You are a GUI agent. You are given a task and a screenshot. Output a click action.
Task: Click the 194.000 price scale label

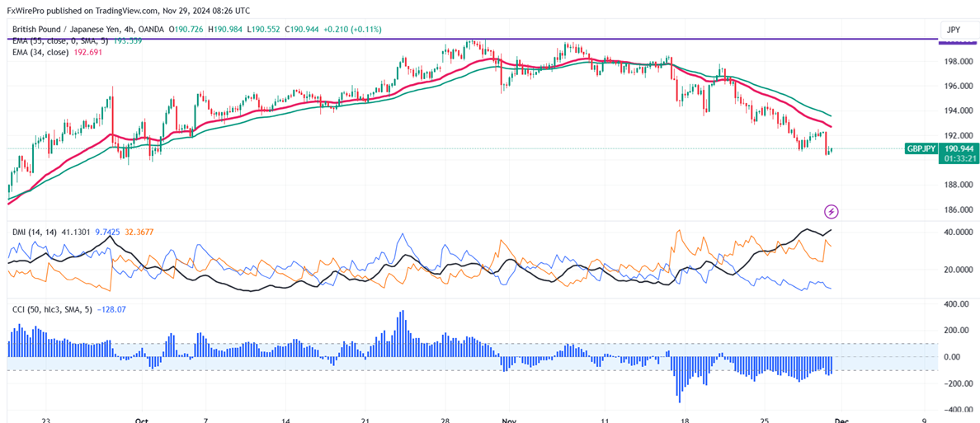coord(959,111)
